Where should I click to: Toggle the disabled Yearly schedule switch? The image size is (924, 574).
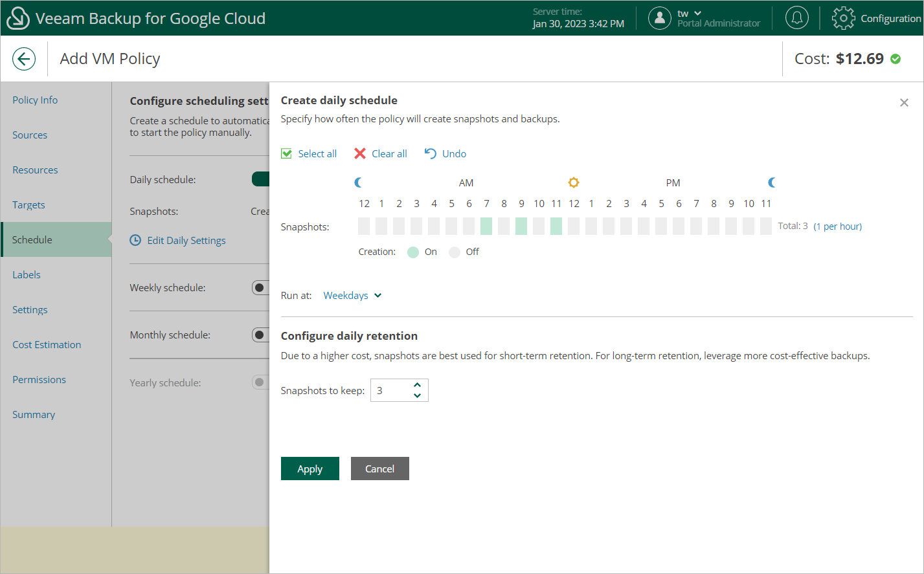(260, 382)
